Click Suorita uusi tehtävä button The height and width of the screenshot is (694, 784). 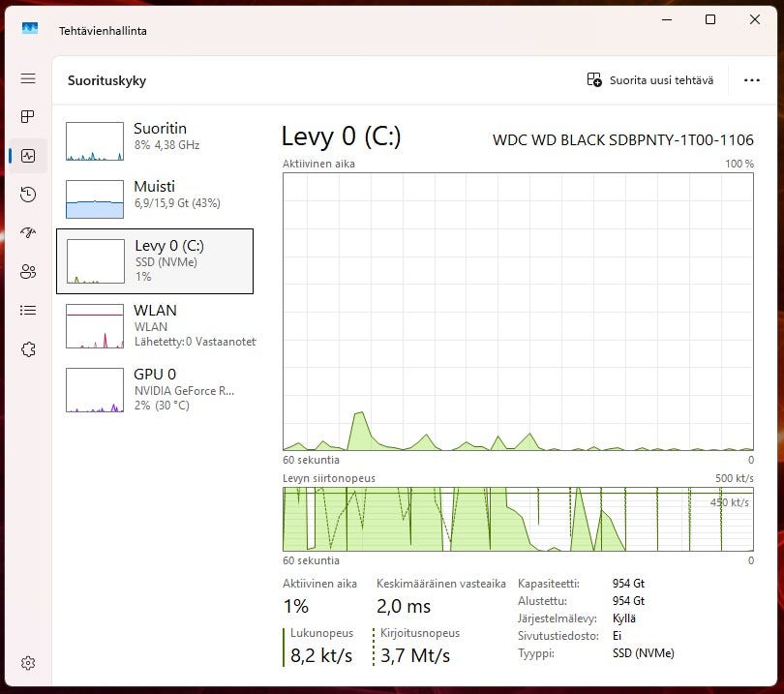pos(650,80)
